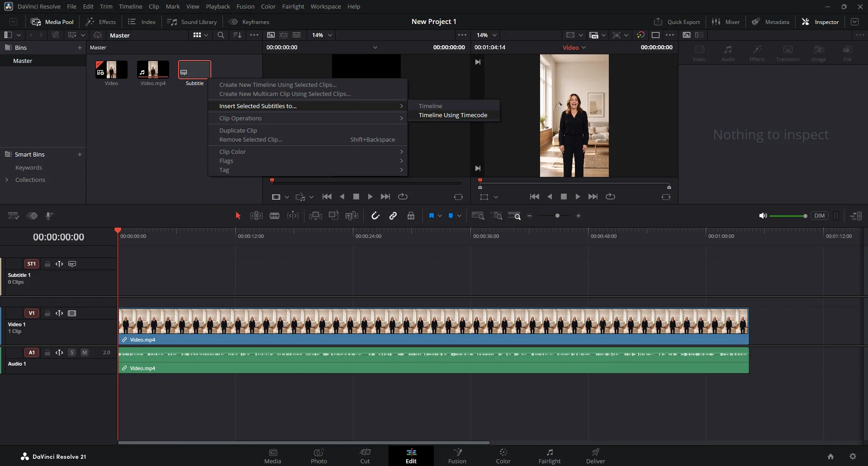Play the timeline viewer

point(578,196)
